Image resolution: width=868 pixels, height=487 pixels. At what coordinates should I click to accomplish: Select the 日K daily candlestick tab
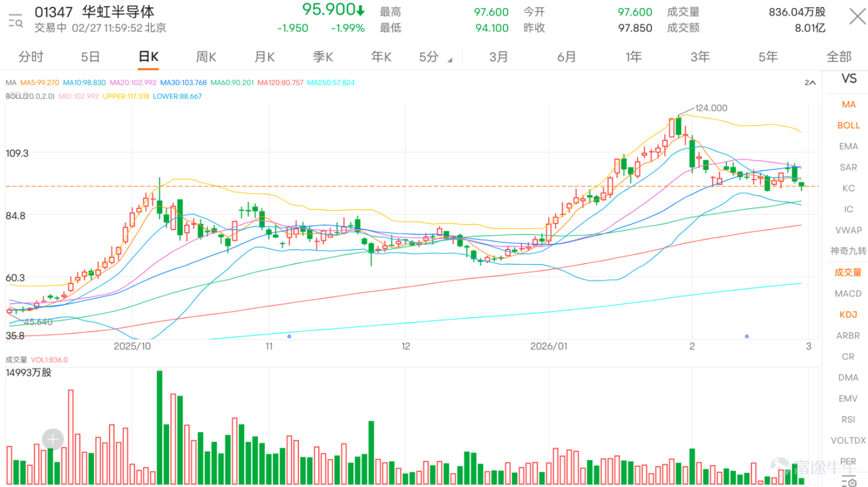[x=149, y=56]
